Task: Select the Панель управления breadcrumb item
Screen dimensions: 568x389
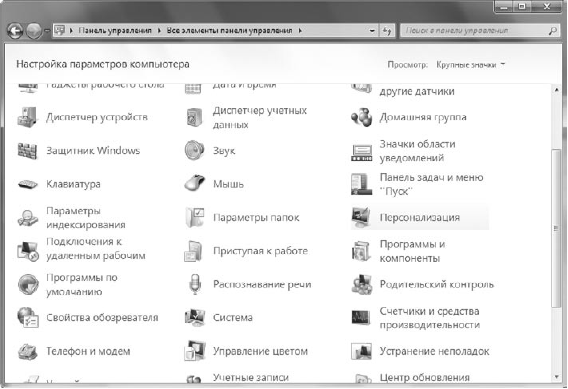Action: click(115, 31)
